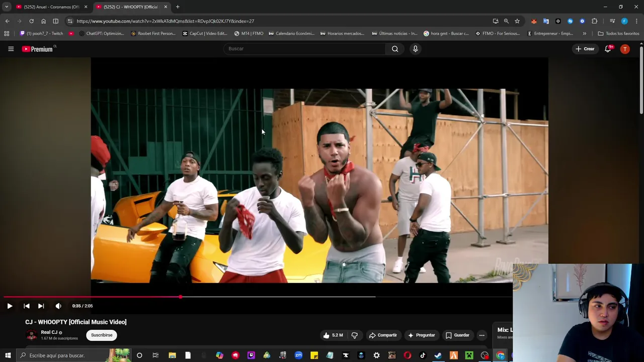Click the YouTube URL address bar
The height and width of the screenshot is (362, 644).
click(x=282, y=21)
